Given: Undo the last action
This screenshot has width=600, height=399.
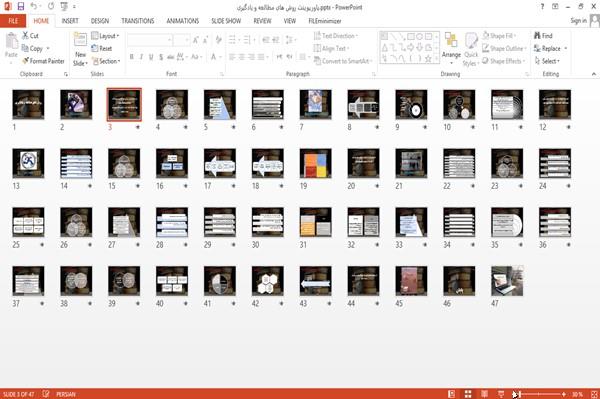Looking at the screenshot, I should tap(34, 6).
